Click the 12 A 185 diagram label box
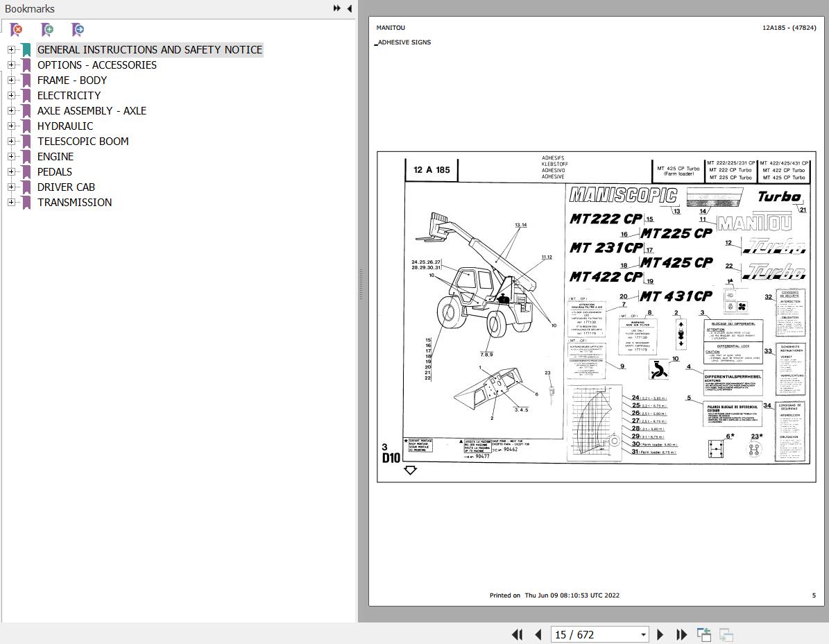Screen dimensions: 829x644 pos(431,170)
